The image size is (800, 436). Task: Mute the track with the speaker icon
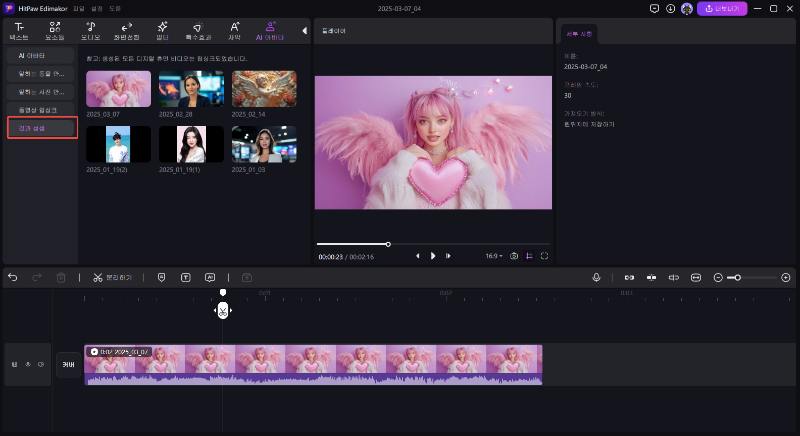pos(41,364)
